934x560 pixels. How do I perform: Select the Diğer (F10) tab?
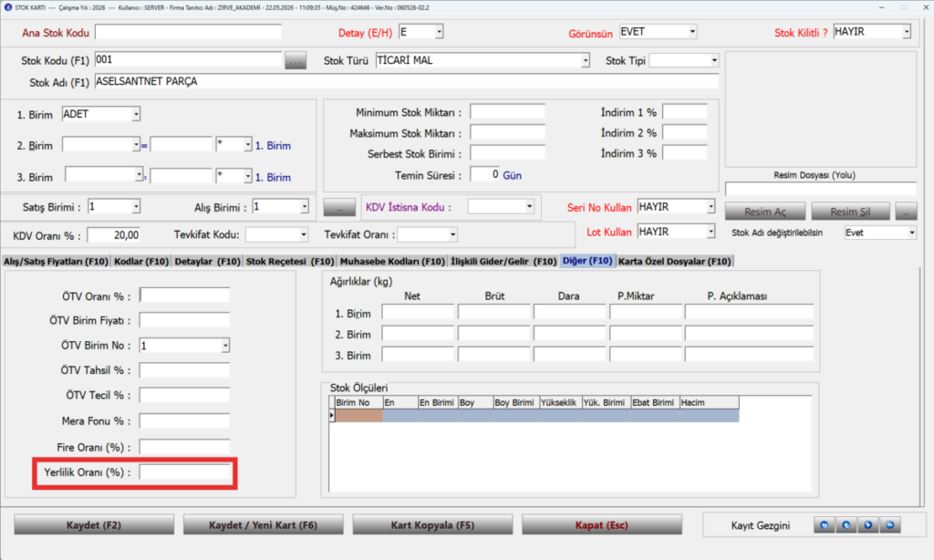(x=587, y=261)
